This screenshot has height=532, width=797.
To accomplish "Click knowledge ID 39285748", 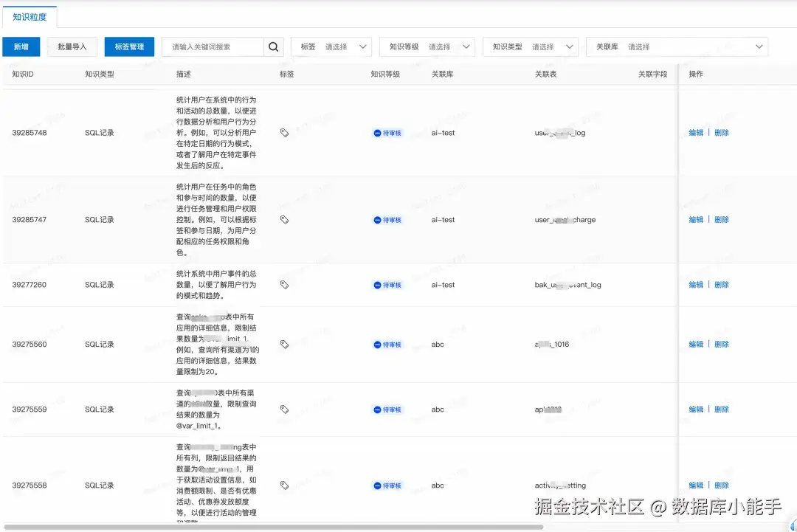I will 30,133.
